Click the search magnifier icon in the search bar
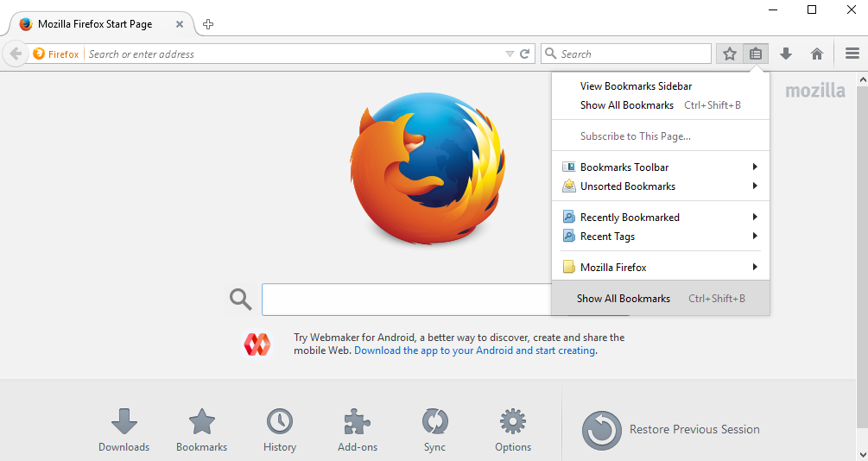868x461 pixels. [x=550, y=54]
